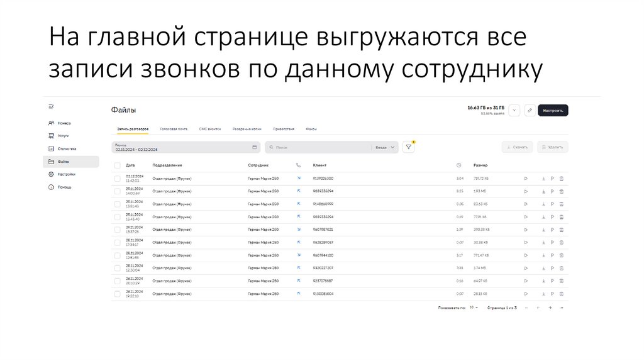The height and width of the screenshot is (361, 644).
Task: Play the recording for client 9139226300
Action: click(526, 179)
